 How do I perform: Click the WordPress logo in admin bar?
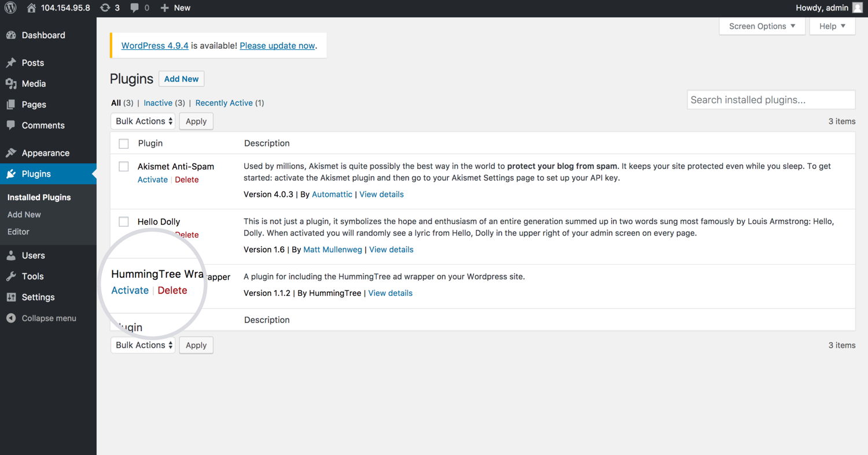click(x=10, y=8)
